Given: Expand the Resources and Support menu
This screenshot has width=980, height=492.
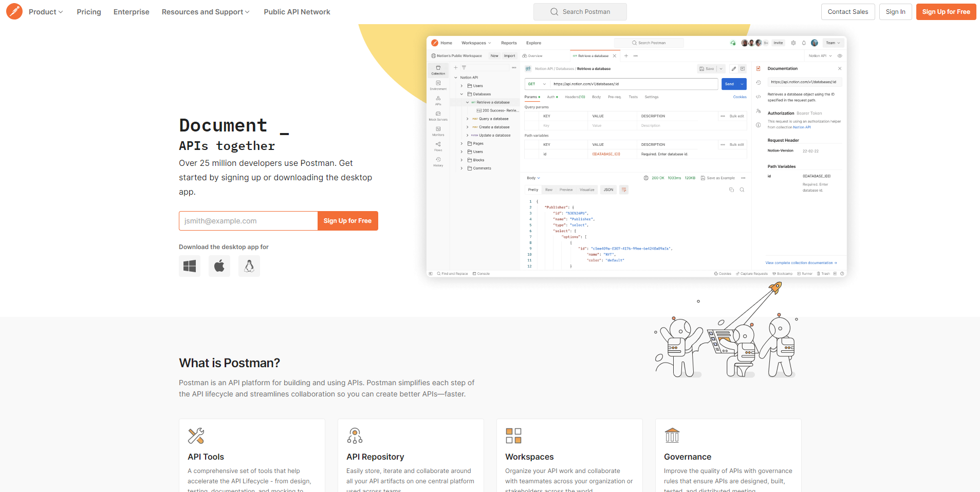Looking at the screenshot, I should (206, 12).
